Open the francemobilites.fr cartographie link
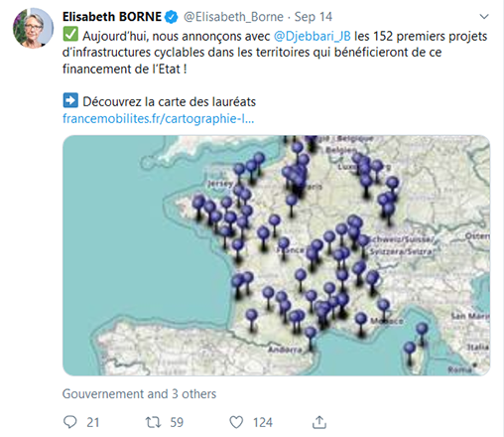 click(x=159, y=118)
